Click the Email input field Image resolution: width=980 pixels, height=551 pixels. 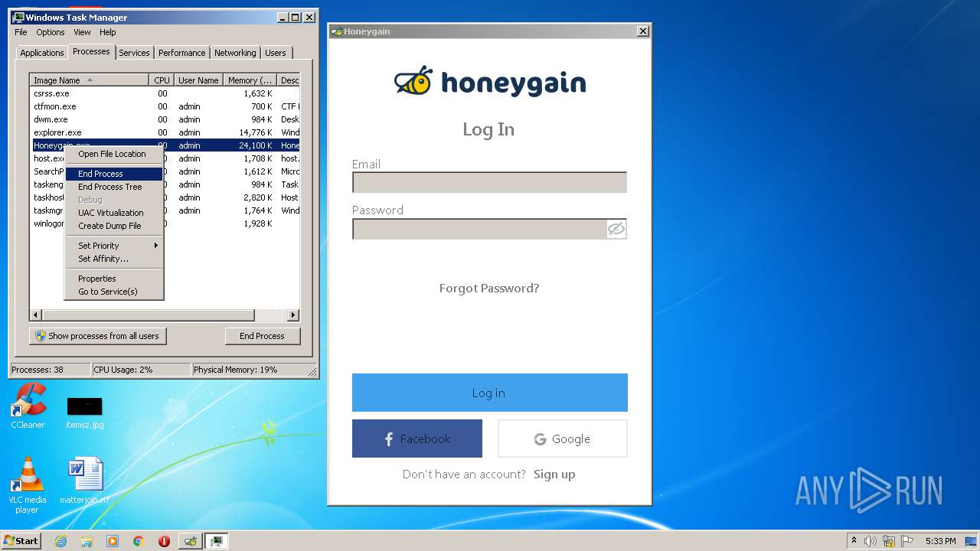(489, 182)
